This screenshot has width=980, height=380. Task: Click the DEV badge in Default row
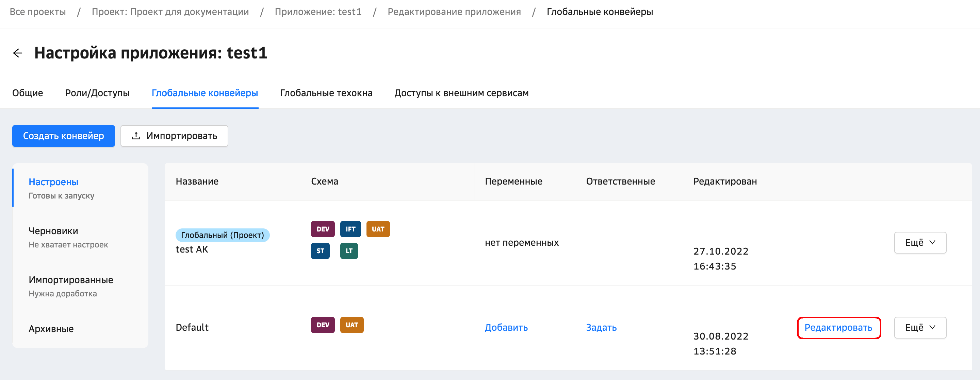coord(323,325)
